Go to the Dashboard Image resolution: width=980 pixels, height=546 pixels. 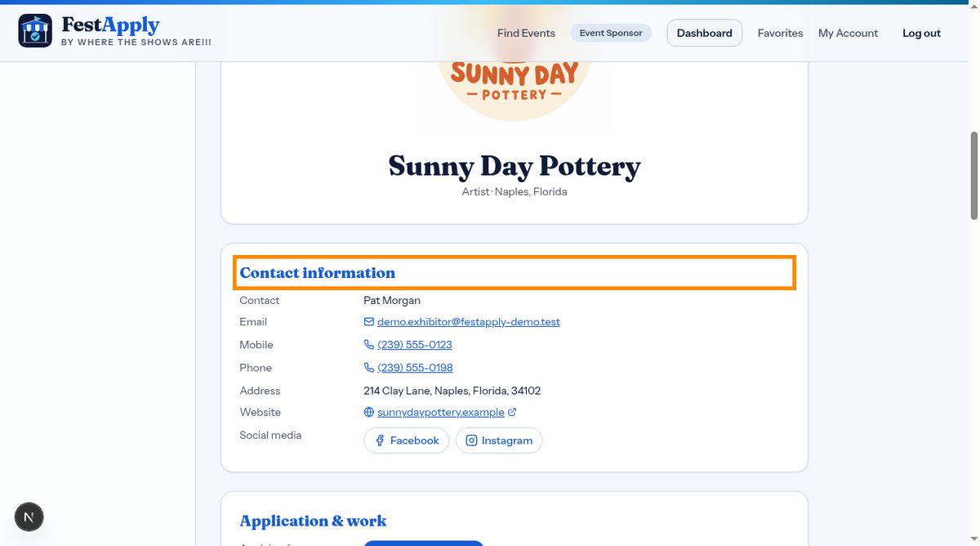[x=705, y=34]
